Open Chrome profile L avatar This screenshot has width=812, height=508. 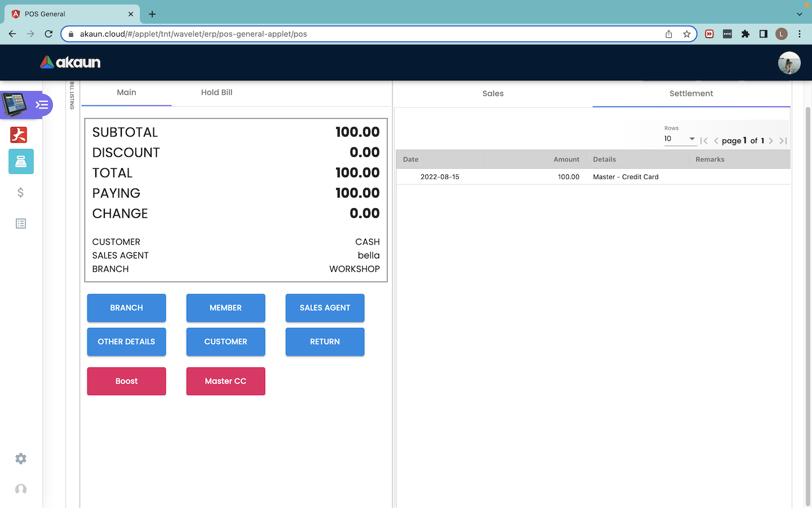(x=782, y=34)
